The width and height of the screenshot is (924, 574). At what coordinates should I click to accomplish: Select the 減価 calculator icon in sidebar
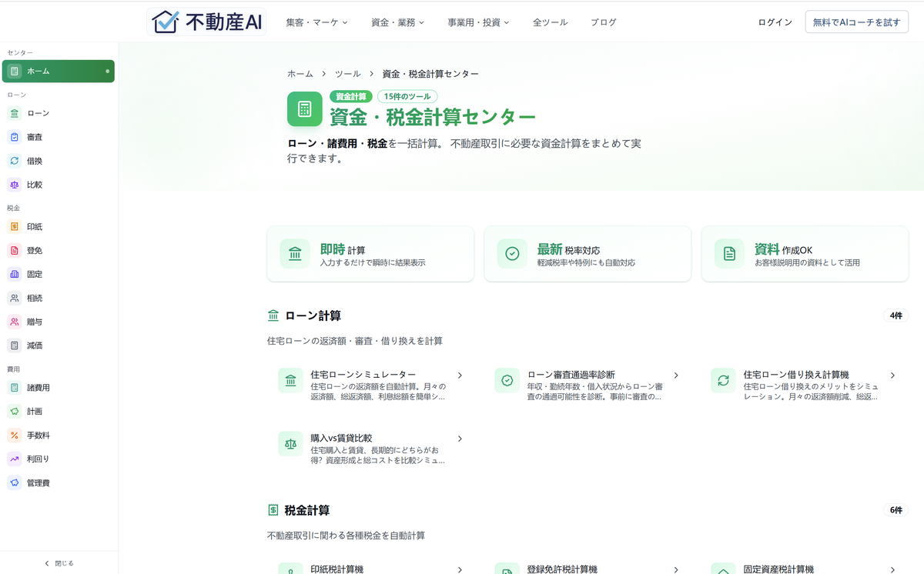[15, 345]
